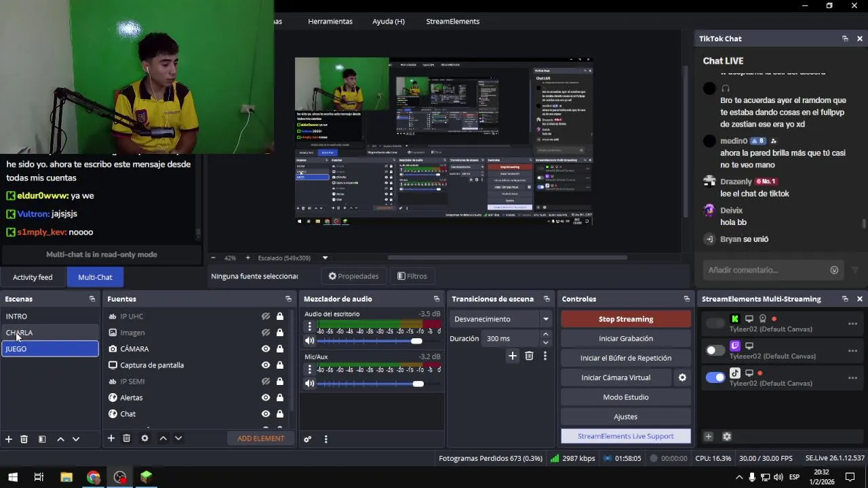The width and height of the screenshot is (868, 488).
Task: Add a new source in Fuentes
Action: coord(111,439)
